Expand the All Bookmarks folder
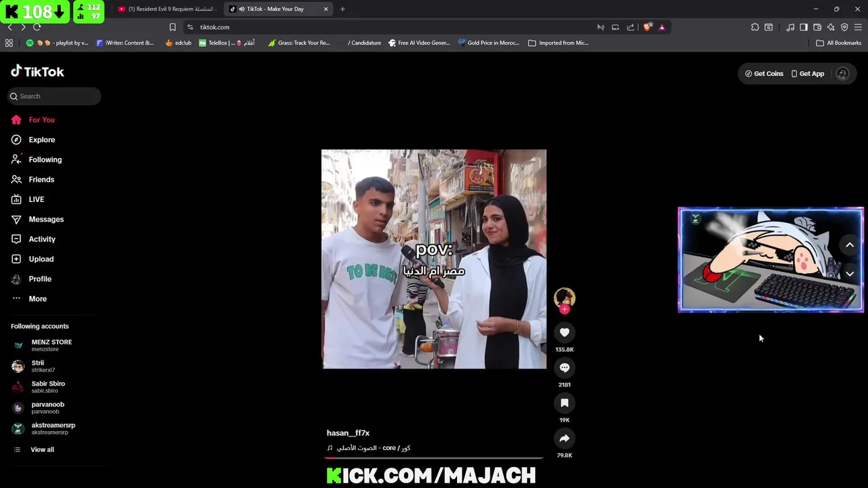This screenshot has width=868, height=488. point(838,43)
